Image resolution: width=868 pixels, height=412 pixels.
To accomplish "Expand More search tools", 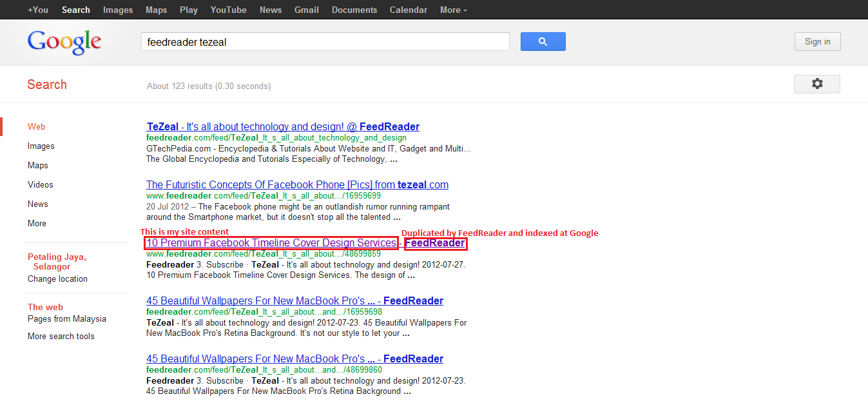I will 61,337.
